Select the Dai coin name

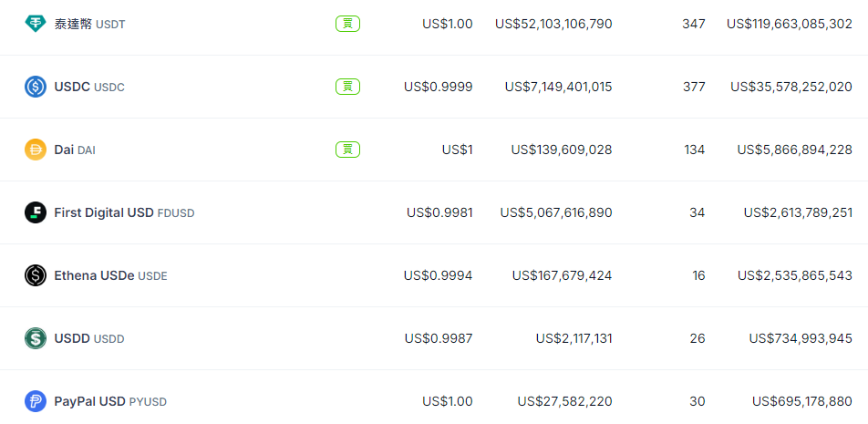tap(64, 150)
